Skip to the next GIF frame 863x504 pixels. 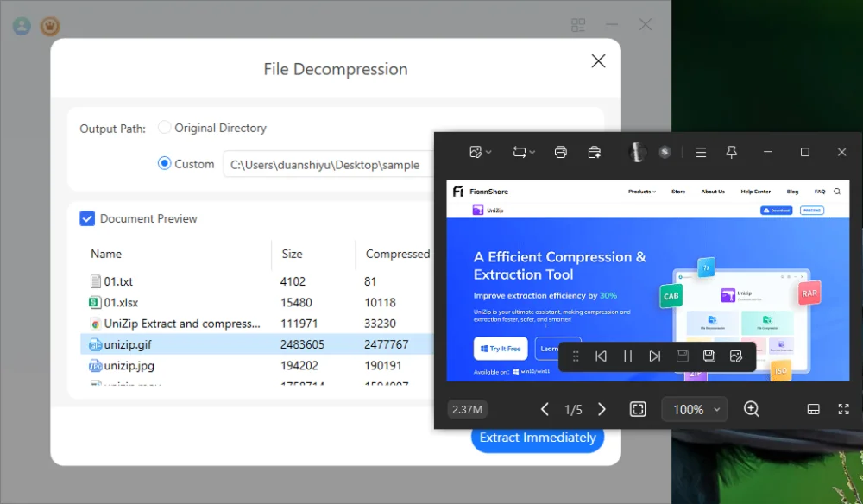coord(655,356)
